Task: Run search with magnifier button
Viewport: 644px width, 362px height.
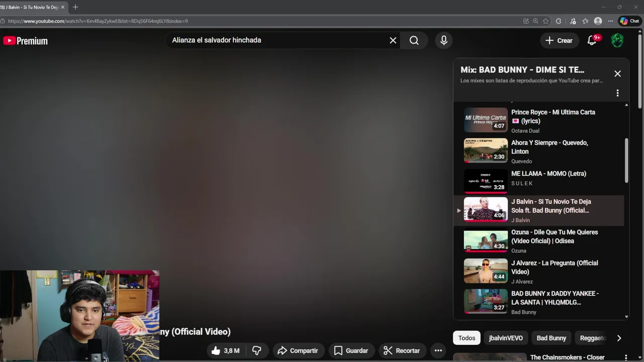Action: [414, 40]
